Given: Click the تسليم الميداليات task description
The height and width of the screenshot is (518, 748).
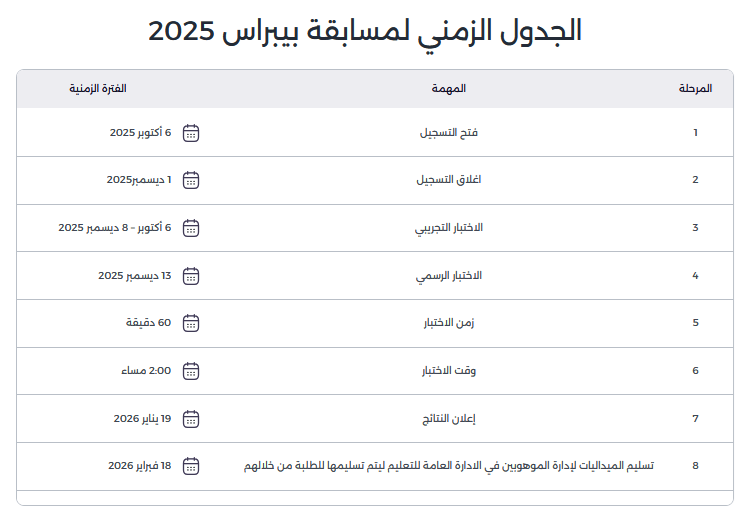Looking at the screenshot, I should point(449,466).
